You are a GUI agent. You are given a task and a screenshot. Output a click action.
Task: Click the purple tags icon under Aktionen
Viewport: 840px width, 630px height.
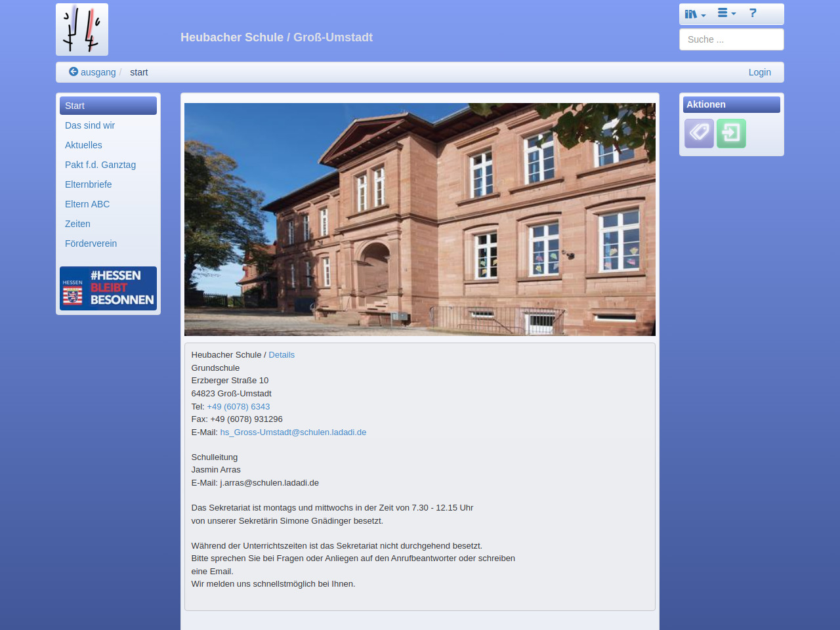(699, 133)
